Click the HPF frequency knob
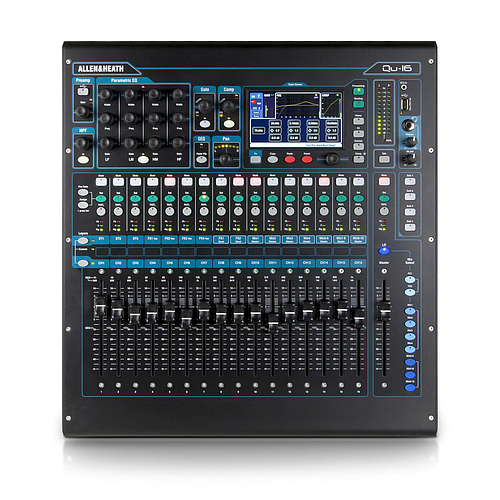Image resolution: width=500 pixels, height=500 pixels. (82, 143)
